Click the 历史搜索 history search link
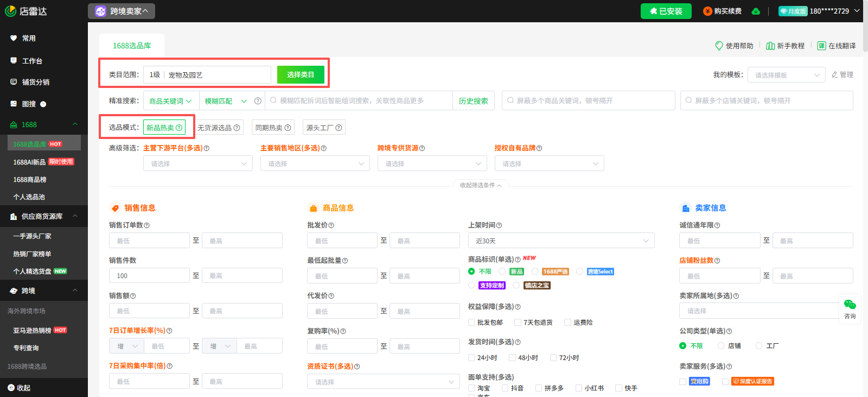Image resolution: width=868 pixels, height=397 pixels. click(473, 101)
